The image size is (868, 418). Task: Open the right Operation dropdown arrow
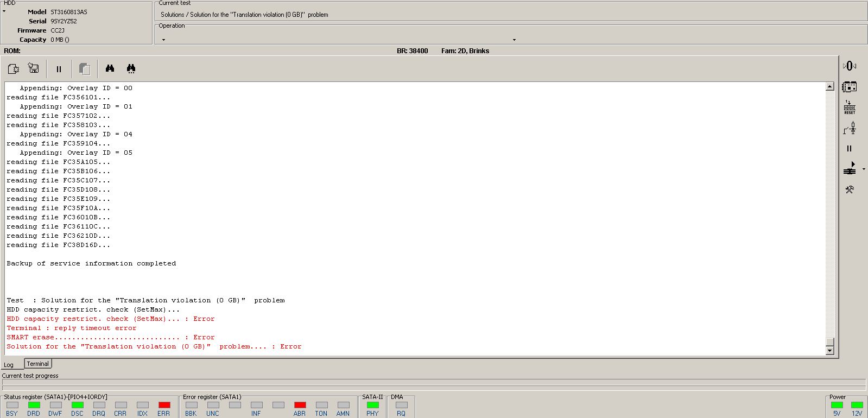point(514,40)
